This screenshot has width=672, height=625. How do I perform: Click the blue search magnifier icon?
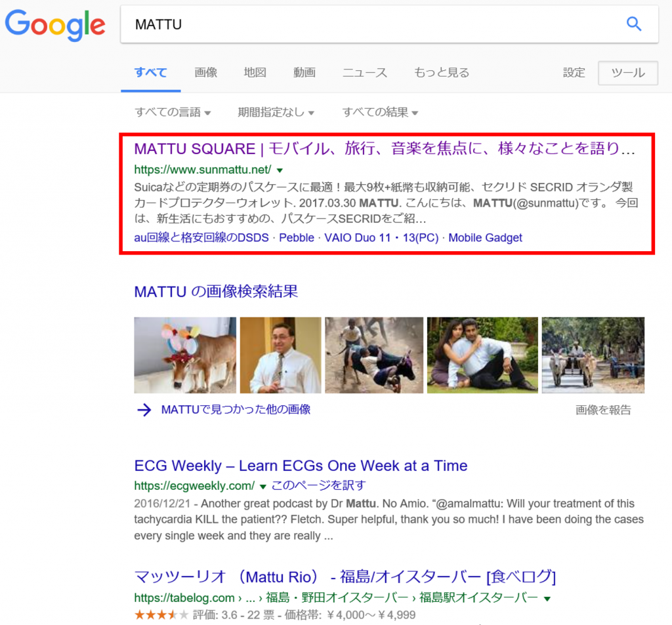pyautogui.click(x=634, y=24)
